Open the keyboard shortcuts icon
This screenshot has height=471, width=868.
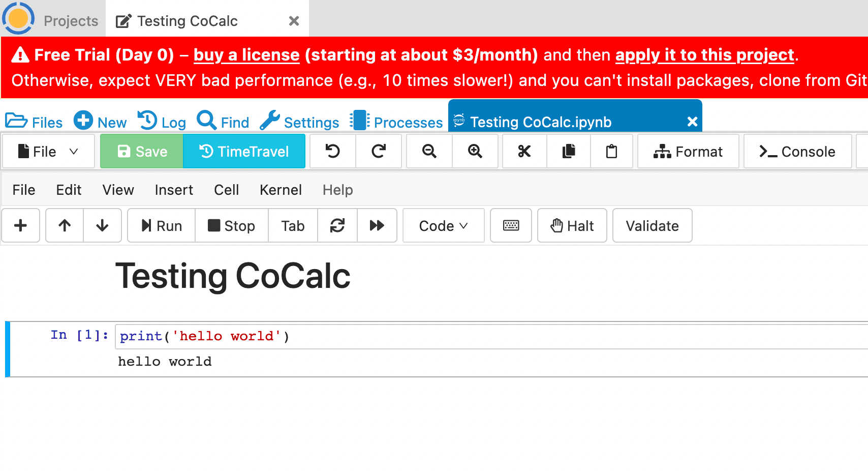511,225
